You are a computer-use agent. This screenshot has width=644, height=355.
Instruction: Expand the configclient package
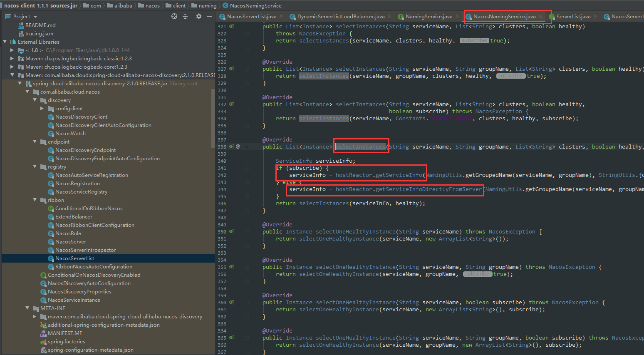click(x=42, y=108)
